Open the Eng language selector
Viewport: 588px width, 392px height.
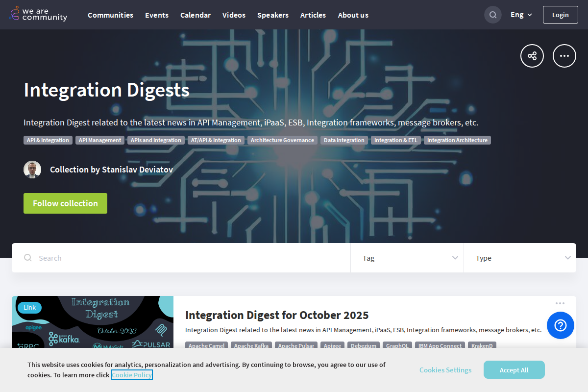point(520,15)
